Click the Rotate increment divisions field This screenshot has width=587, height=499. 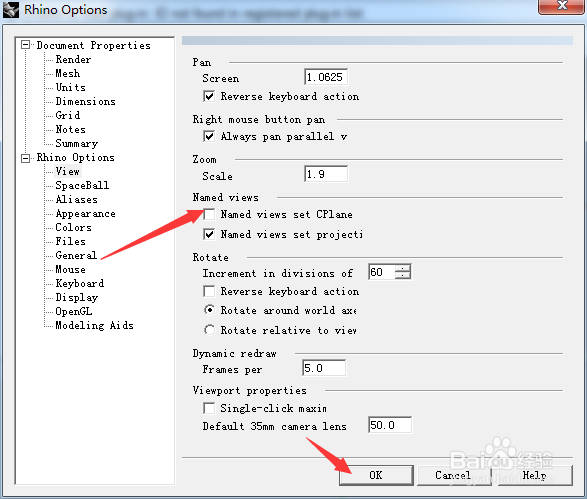coord(381,272)
